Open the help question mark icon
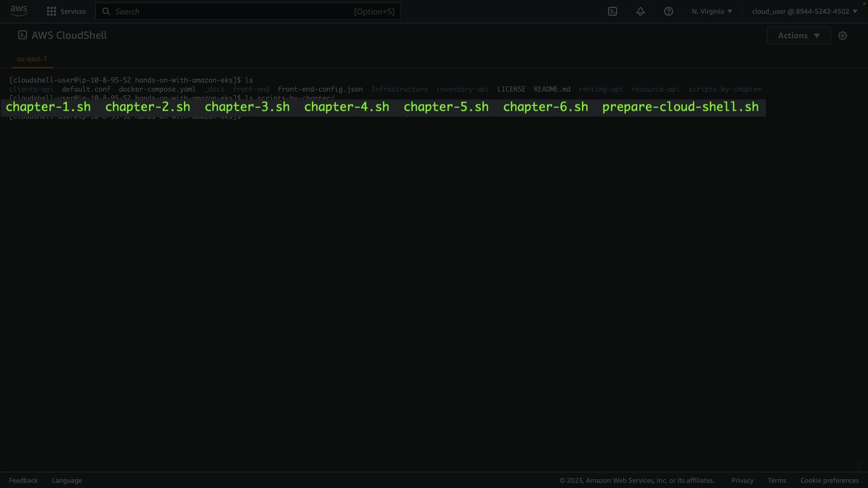The width and height of the screenshot is (868, 488). click(669, 11)
